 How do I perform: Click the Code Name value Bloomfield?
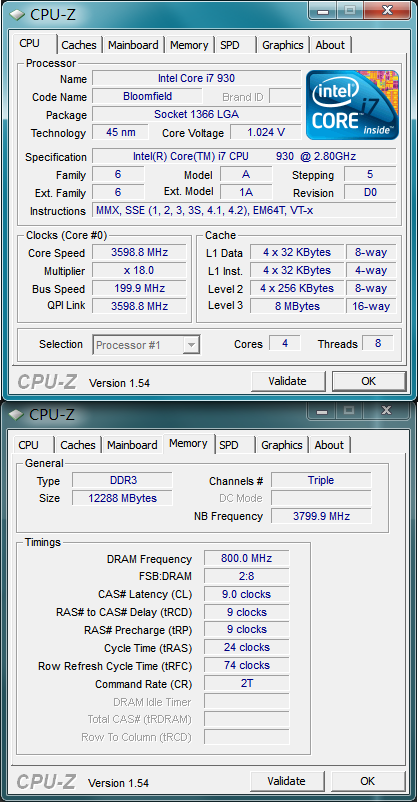pos(147,96)
